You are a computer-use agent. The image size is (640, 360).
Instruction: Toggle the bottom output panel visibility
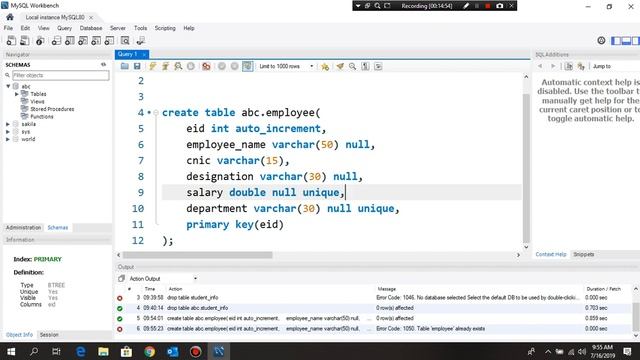point(626,40)
